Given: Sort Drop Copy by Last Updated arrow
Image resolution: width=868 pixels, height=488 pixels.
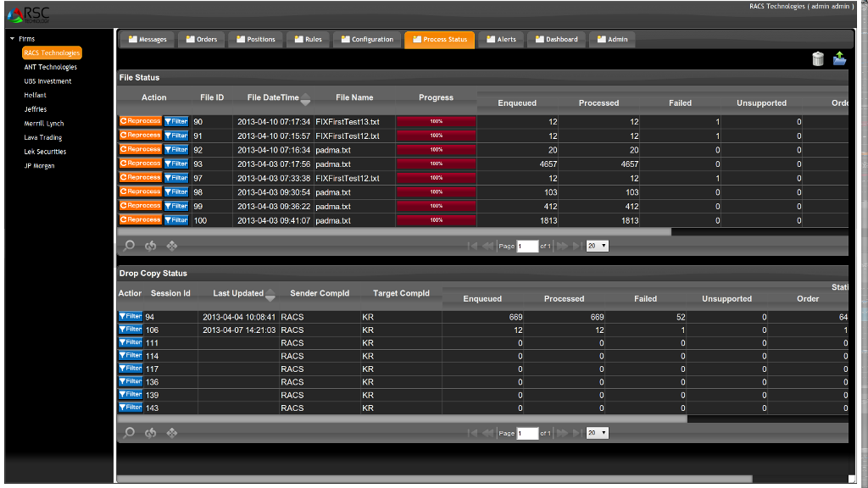Looking at the screenshot, I should click(x=270, y=294).
